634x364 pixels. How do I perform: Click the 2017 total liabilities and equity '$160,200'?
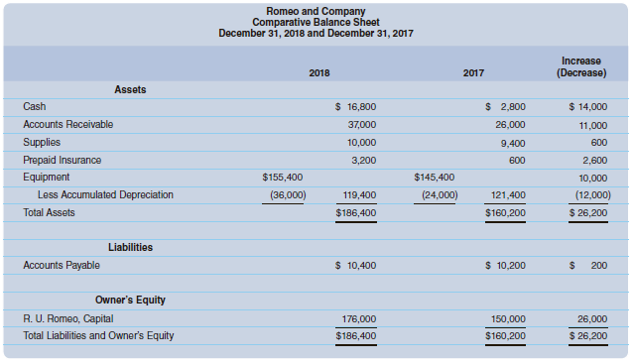point(505,336)
